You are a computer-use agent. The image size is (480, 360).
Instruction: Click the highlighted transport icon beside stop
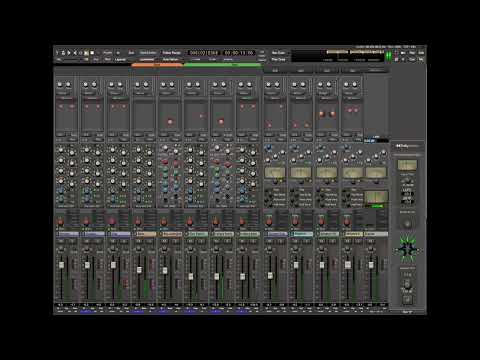86,53
